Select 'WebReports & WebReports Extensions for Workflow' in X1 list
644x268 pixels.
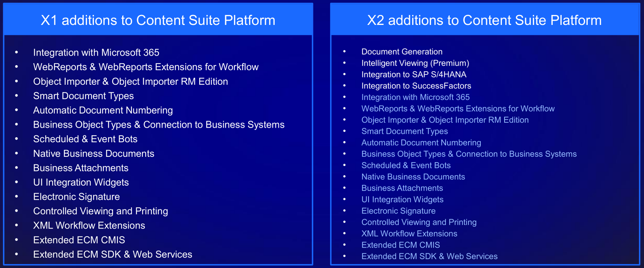click(146, 67)
